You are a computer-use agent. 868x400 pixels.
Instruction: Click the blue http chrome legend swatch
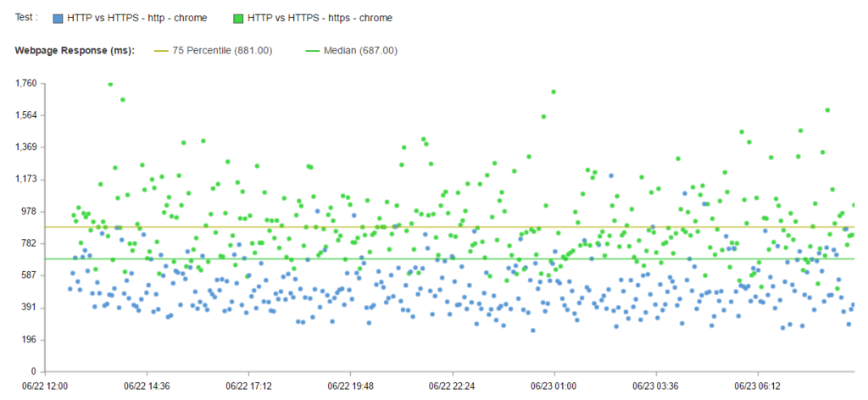[58, 19]
